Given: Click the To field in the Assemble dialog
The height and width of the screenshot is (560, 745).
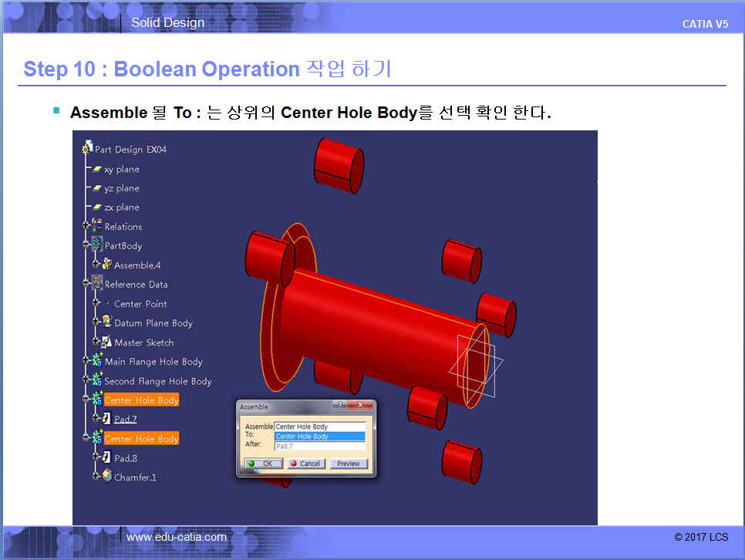Looking at the screenshot, I should [319, 437].
